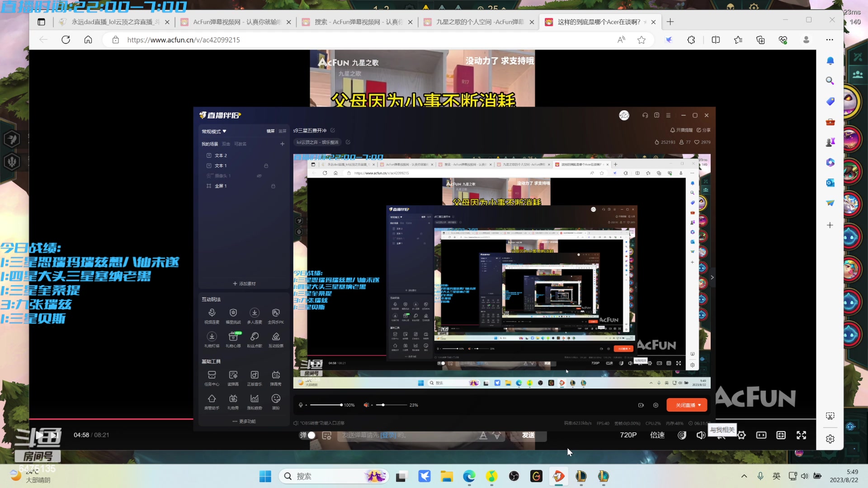This screenshot has width=868, height=488.
Task: Click the recording camera icon beside 关闭直播
Action: [x=641, y=405]
